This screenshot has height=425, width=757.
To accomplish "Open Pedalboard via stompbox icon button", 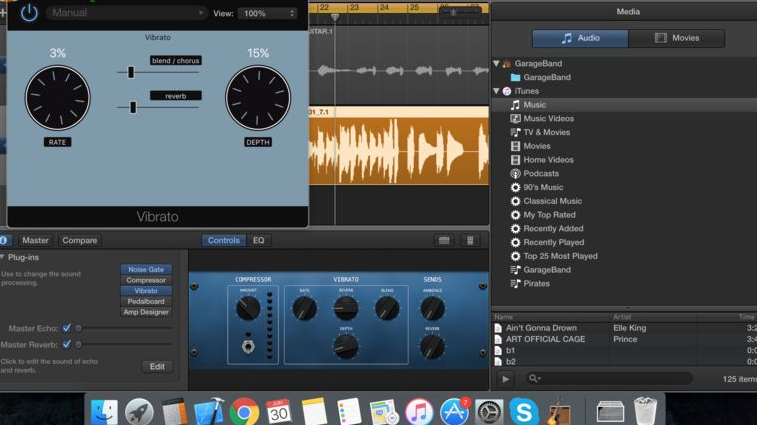I will pos(470,240).
